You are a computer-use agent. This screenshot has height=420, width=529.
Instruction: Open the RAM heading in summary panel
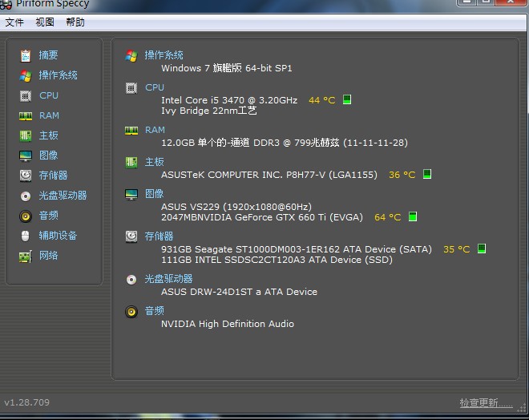pos(155,130)
